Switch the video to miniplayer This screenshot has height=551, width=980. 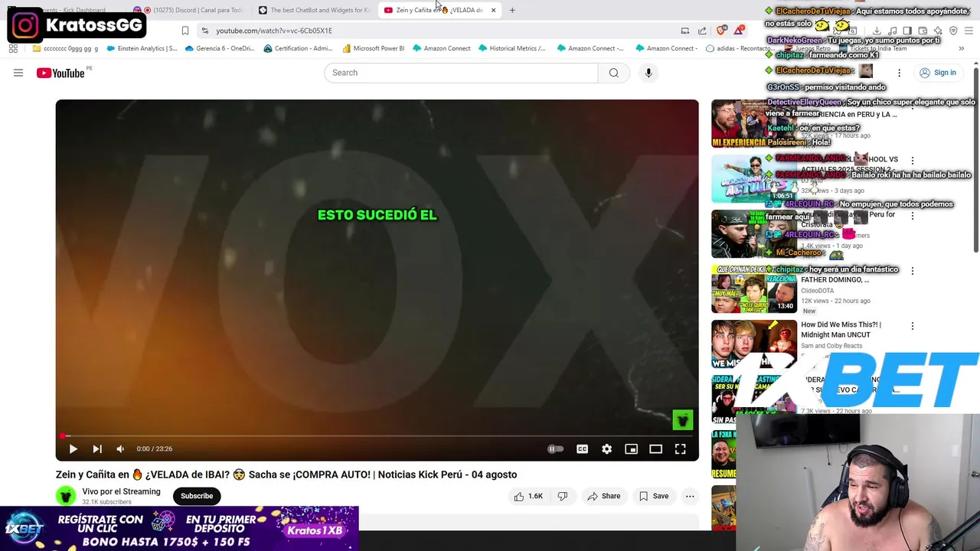[631, 449]
